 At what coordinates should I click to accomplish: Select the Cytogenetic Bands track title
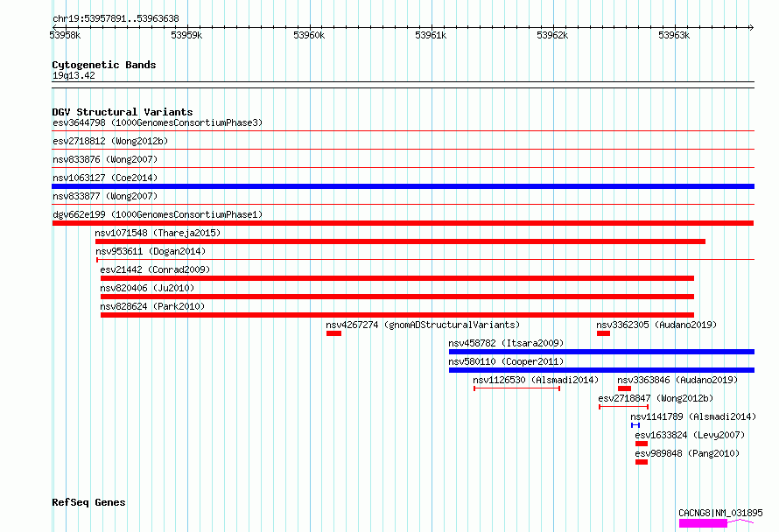point(104,65)
